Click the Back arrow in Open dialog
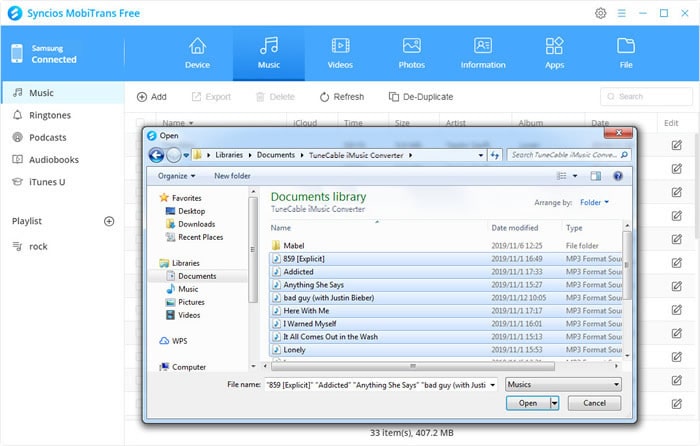The image size is (700, 446). point(156,155)
